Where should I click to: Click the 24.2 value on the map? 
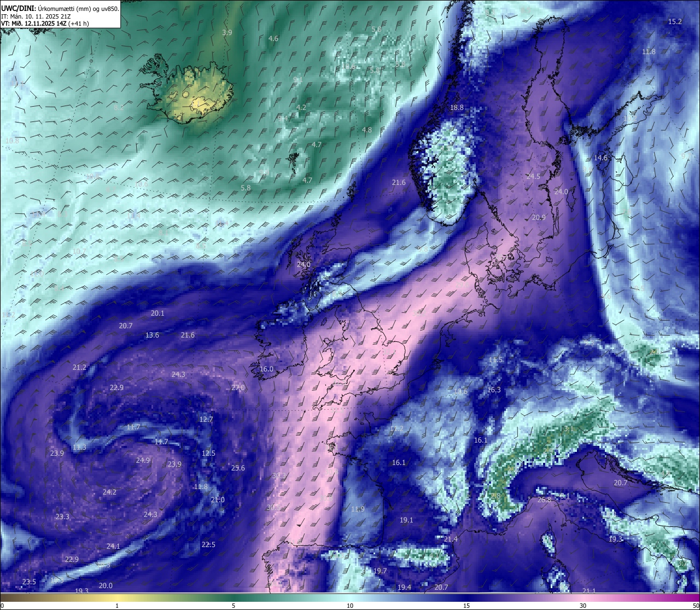click(109, 492)
